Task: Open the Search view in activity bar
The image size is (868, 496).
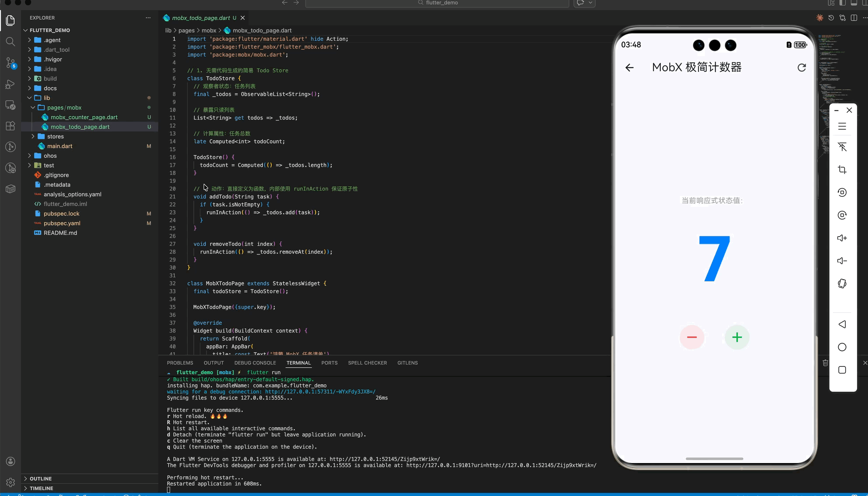Action: tap(10, 42)
